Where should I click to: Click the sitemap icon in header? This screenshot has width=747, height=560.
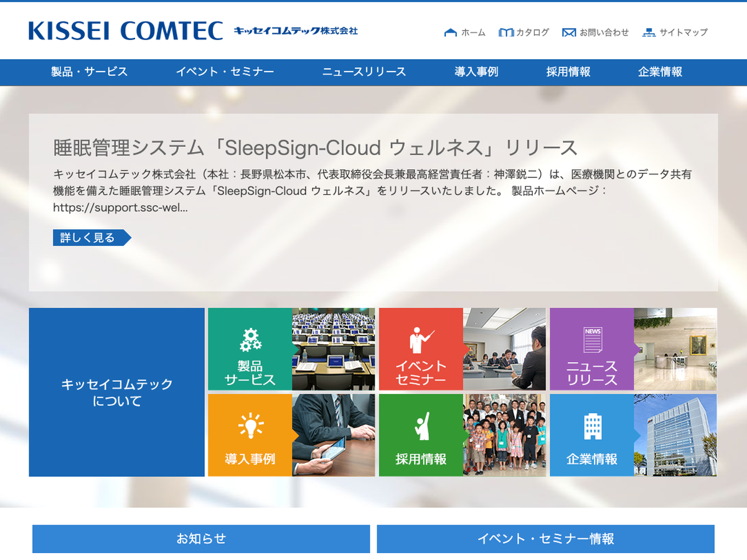pos(649,32)
